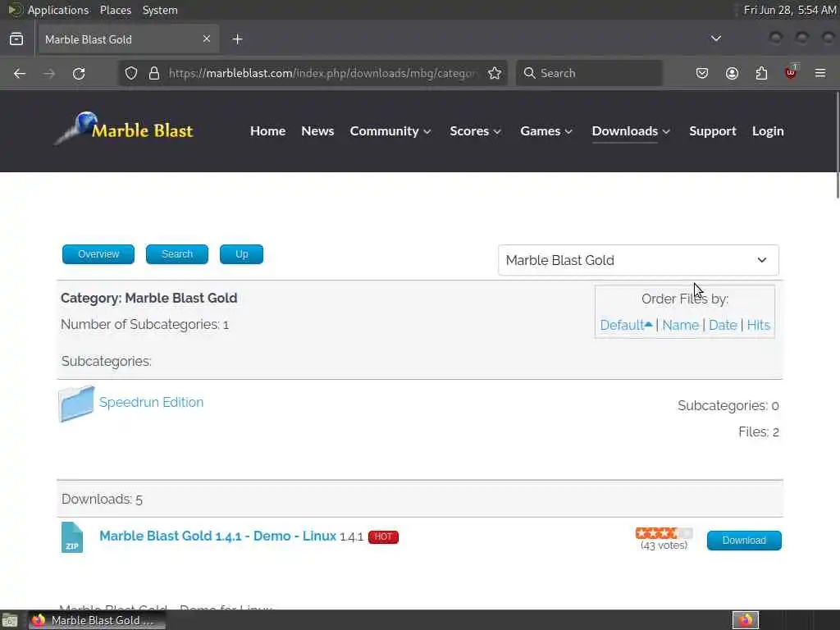
Task: Go to the Home page
Action: 268,131
